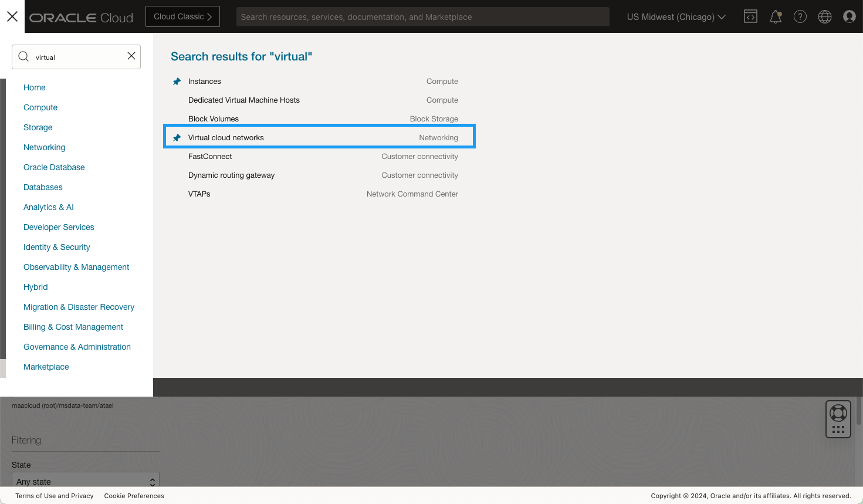This screenshot has height=504, width=863.
Task: Open the Any state selector
Action: [85, 481]
